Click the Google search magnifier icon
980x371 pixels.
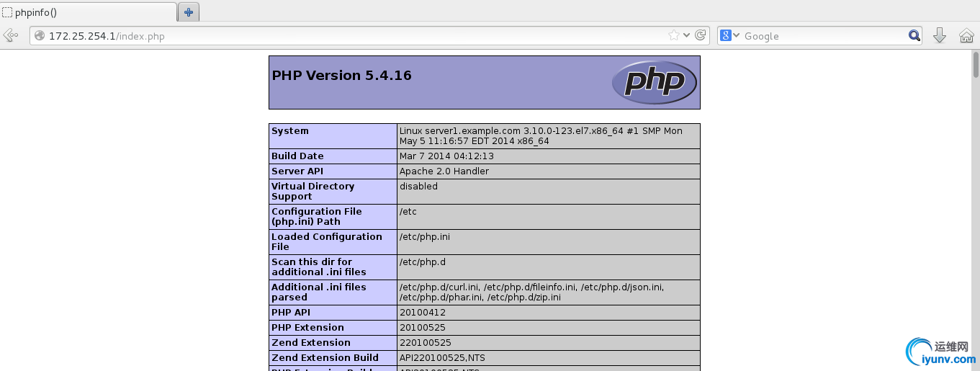[914, 35]
